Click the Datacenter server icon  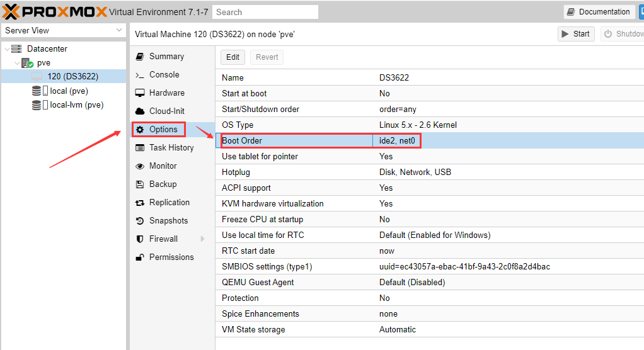click(17, 49)
